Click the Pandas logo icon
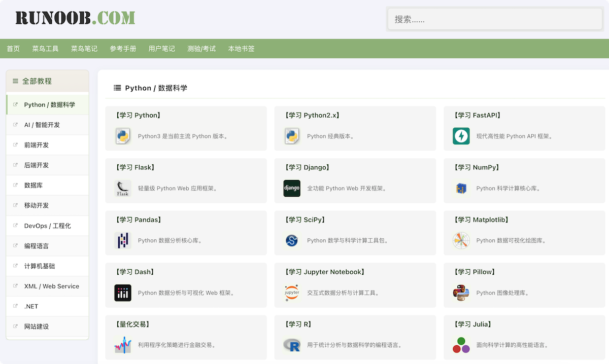Viewport: 609px width, 364px height. tap(123, 240)
